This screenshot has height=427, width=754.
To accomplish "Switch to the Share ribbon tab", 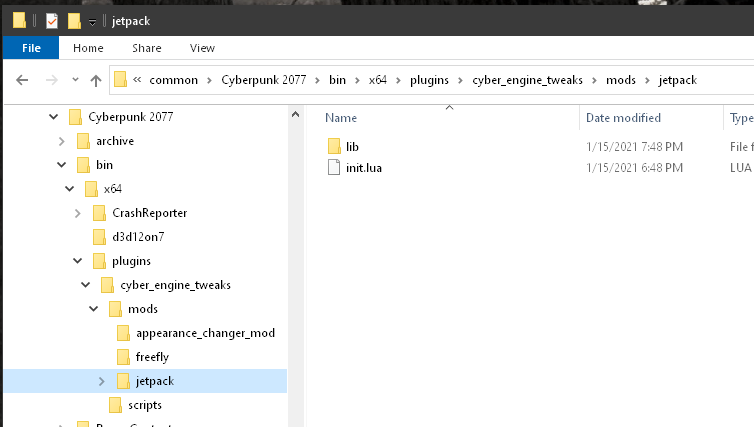I will [x=146, y=47].
